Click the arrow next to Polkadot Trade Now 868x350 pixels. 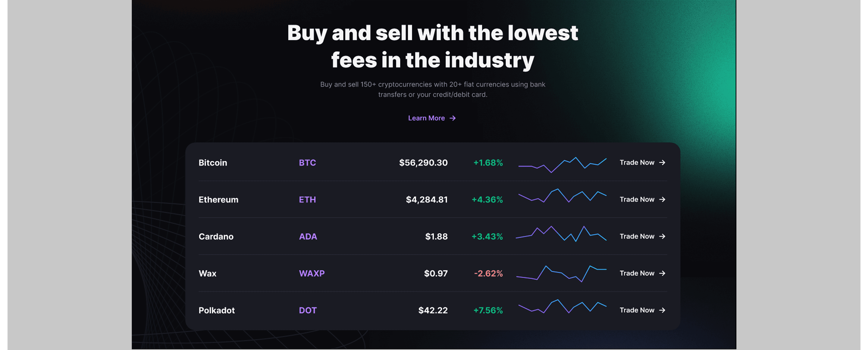662,310
